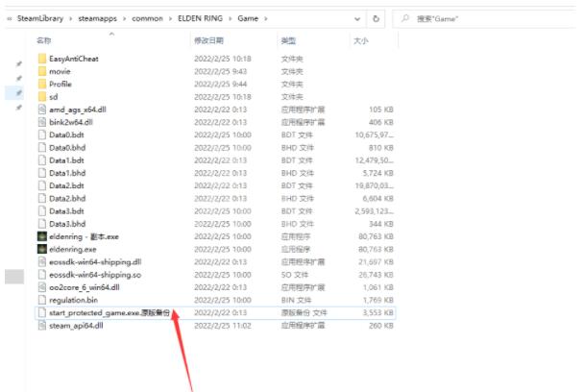This screenshot has width=584, height=392.
Task: Click the Data3.bdt file icon
Action: click(x=42, y=211)
